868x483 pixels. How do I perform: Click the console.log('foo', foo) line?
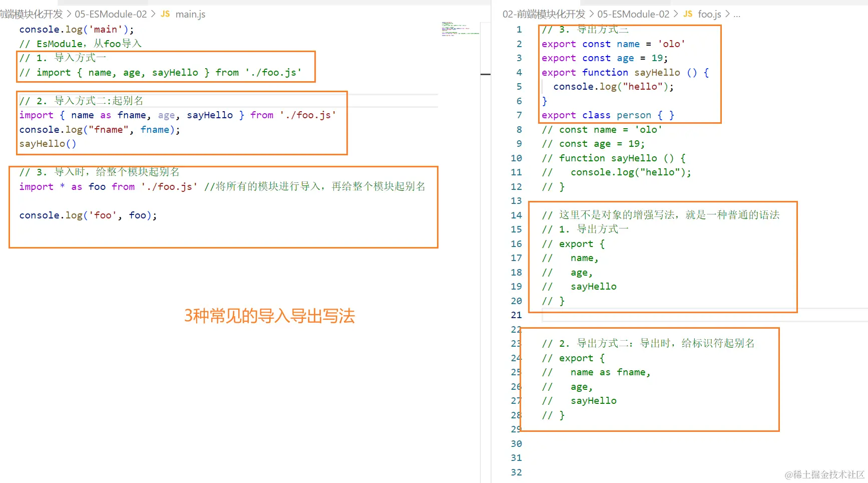point(88,215)
